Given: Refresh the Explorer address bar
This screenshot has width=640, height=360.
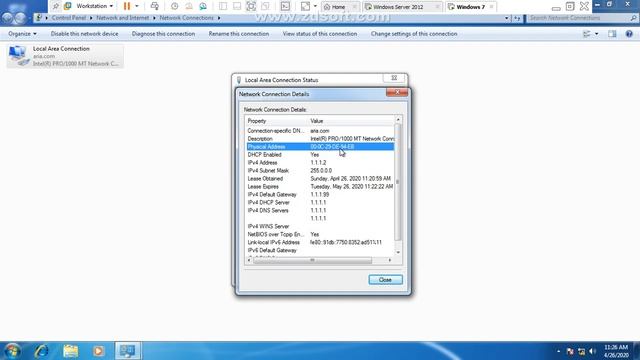Looking at the screenshot, I should click(x=517, y=18).
